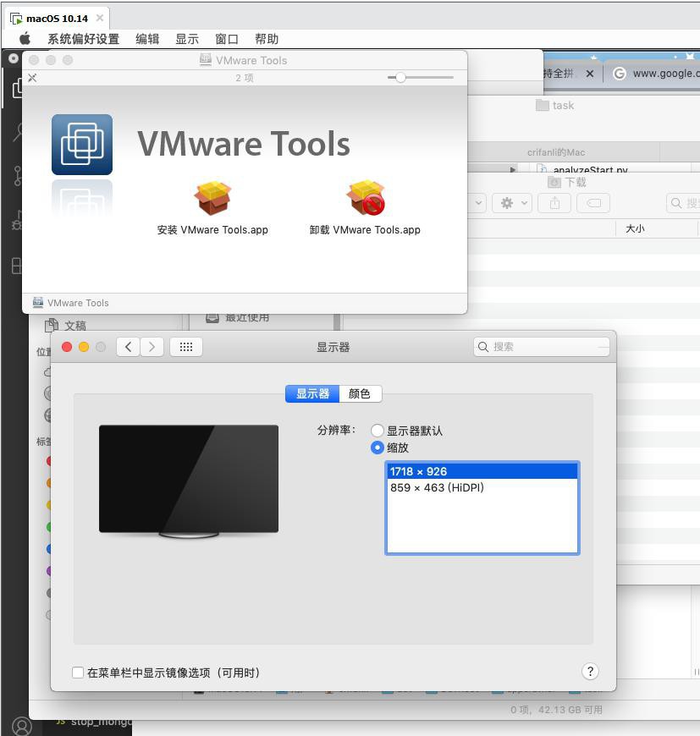Click the search field in 下载 Finder window

(683, 203)
